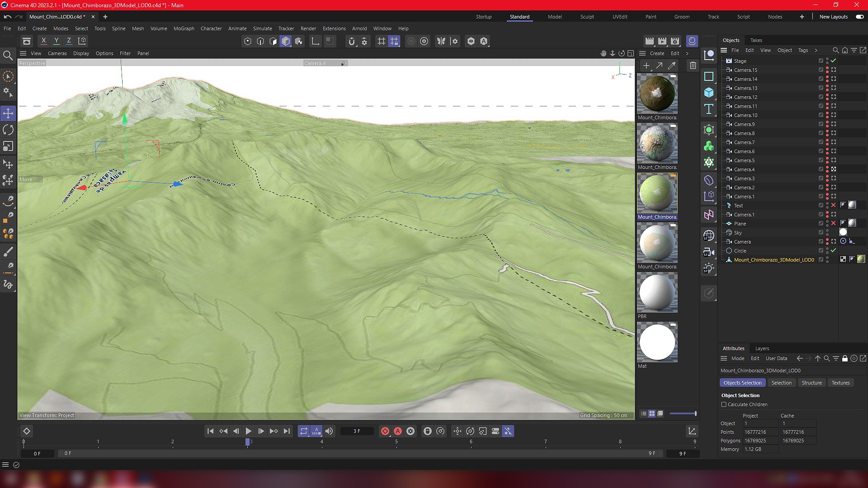Image resolution: width=868 pixels, height=488 pixels.
Task: Add a new layout with plus icon
Action: 802,17
